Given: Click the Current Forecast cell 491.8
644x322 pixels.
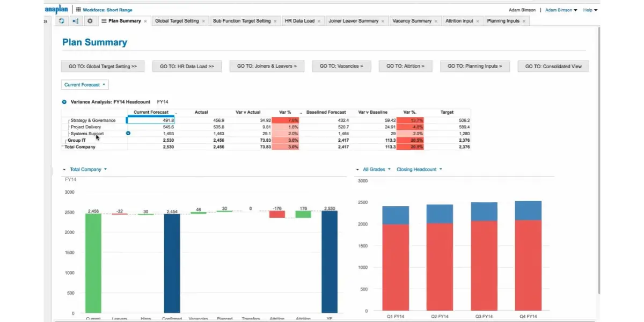Looking at the screenshot, I should coord(151,120).
